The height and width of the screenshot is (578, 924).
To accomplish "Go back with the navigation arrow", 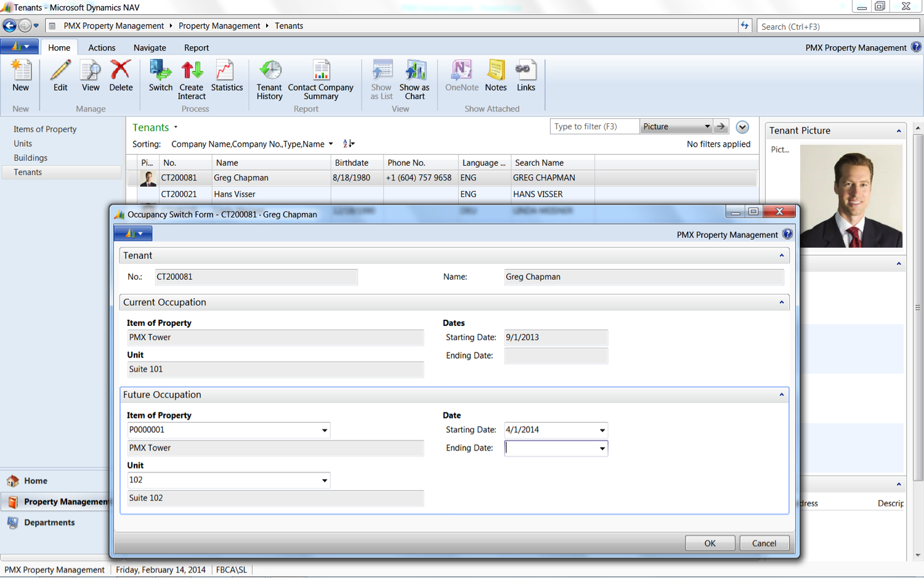I will point(9,26).
